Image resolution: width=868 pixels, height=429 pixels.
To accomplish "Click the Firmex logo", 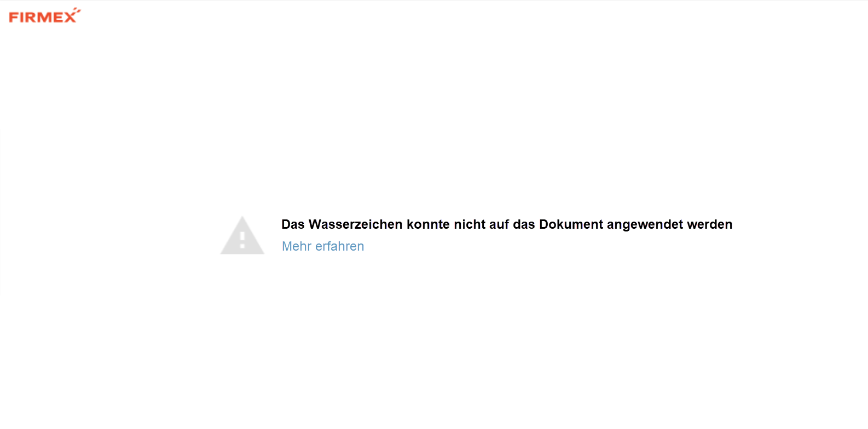I will coord(44,16).
